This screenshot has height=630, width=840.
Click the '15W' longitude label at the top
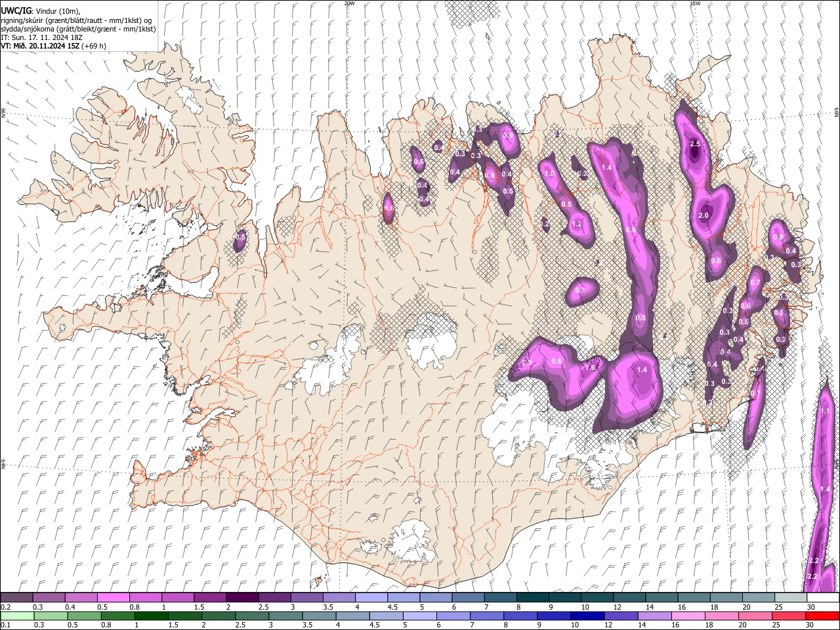(x=695, y=3)
